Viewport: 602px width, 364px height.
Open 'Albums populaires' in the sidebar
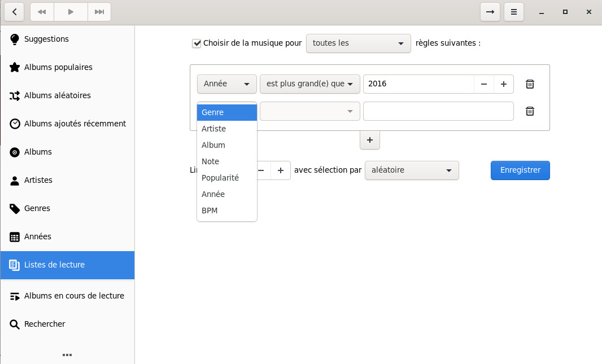58,68
